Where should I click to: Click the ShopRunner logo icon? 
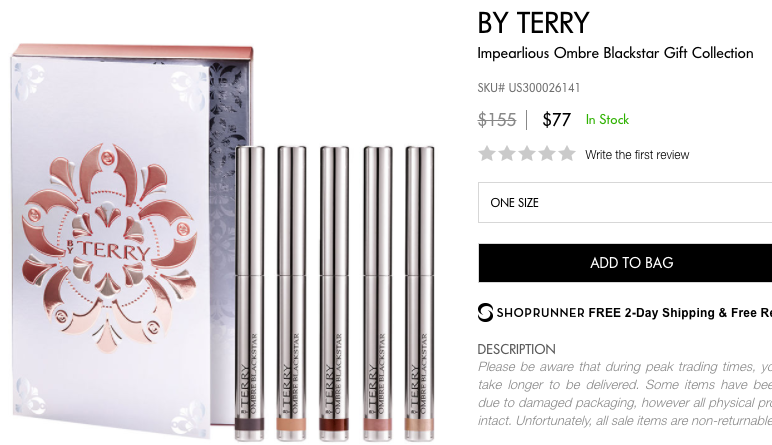tap(485, 313)
